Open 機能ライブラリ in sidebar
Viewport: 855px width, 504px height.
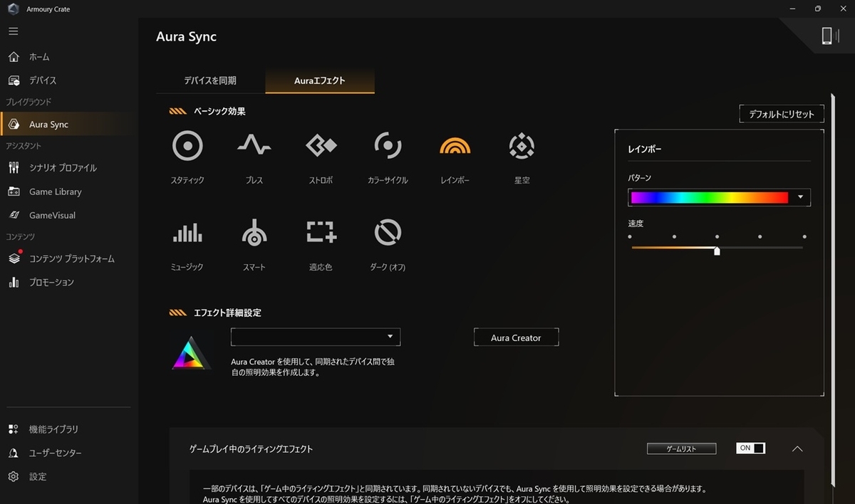pos(69,429)
